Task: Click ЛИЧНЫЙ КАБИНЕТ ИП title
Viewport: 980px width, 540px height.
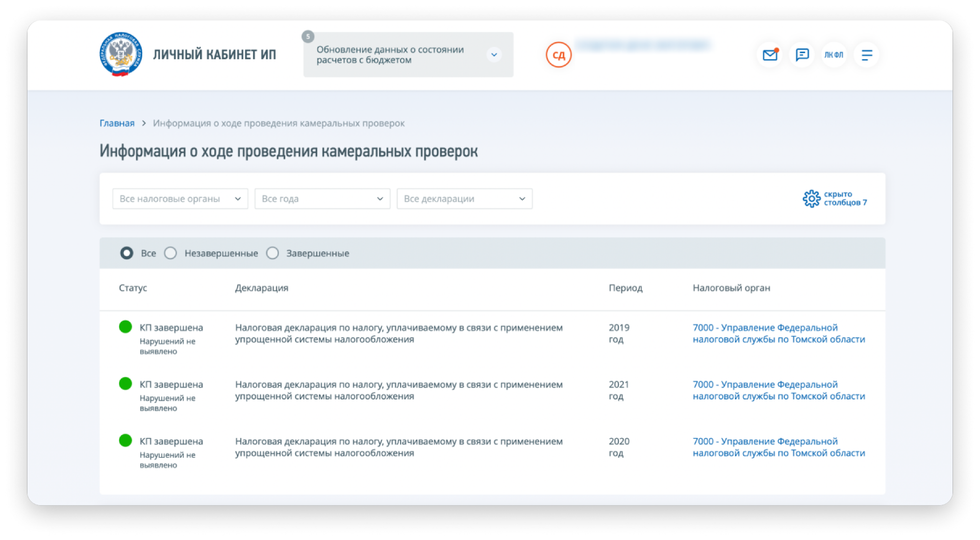Action: (214, 54)
